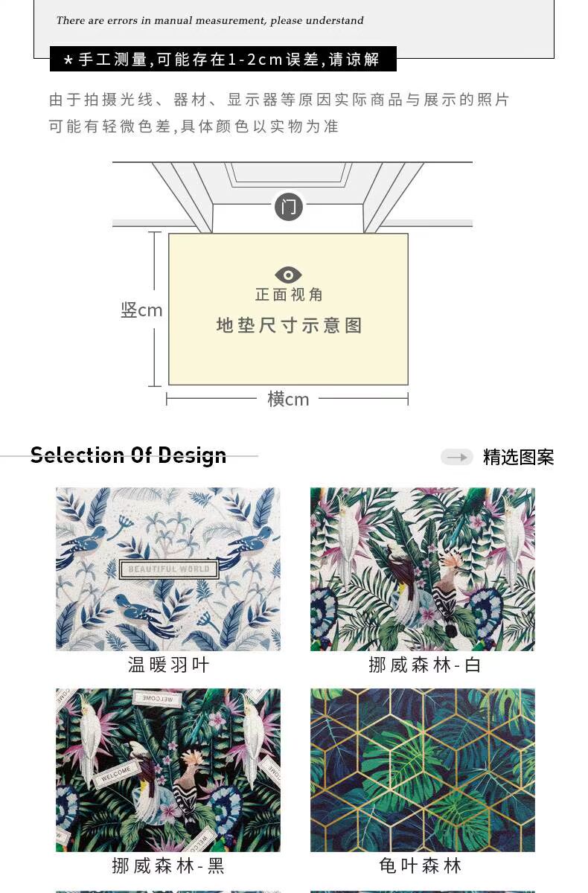Open the 挪威森林-黑 dark tropical mat image
The width and height of the screenshot is (588, 893).
click(x=168, y=770)
